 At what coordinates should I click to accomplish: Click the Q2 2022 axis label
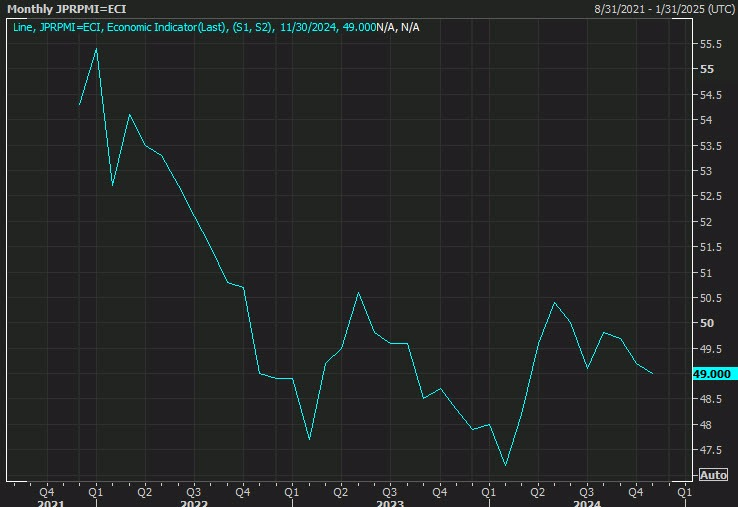(145, 492)
